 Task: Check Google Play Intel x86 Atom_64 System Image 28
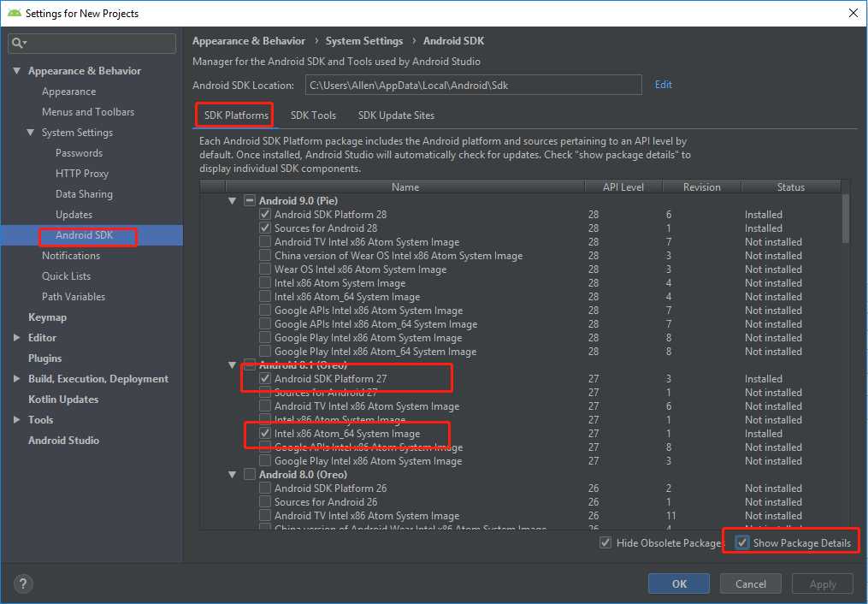[265, 352]
